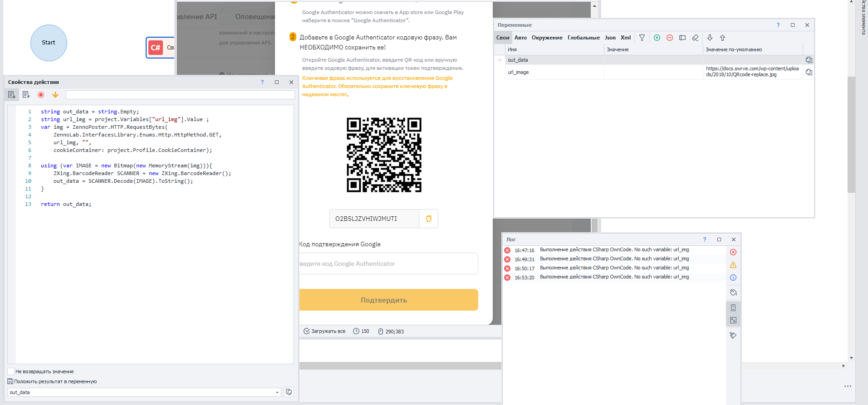Click the QR code image

(x=384, y=155)
